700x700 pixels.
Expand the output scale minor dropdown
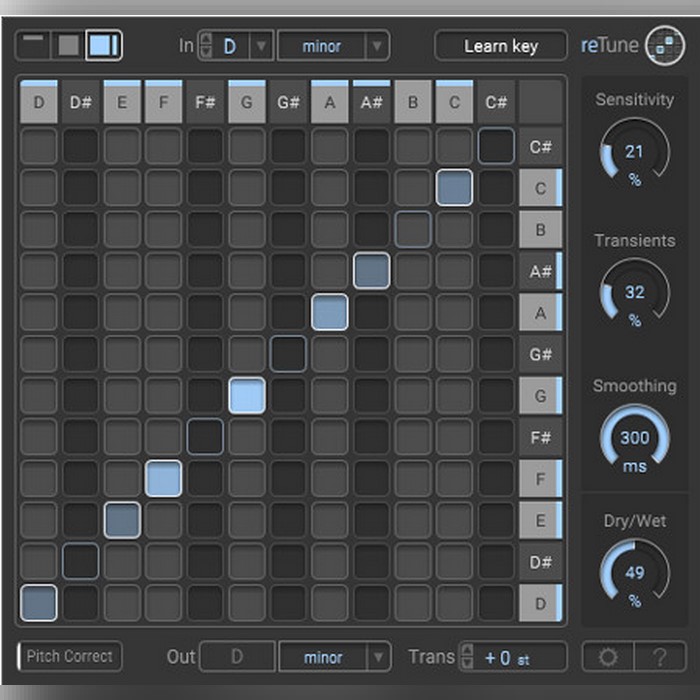[x=378, y=657]
